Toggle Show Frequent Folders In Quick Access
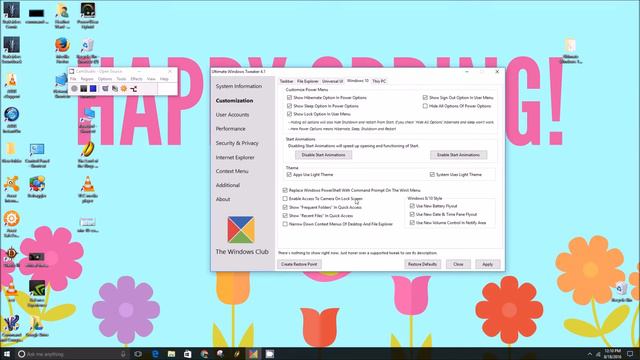 pos(285,207)
